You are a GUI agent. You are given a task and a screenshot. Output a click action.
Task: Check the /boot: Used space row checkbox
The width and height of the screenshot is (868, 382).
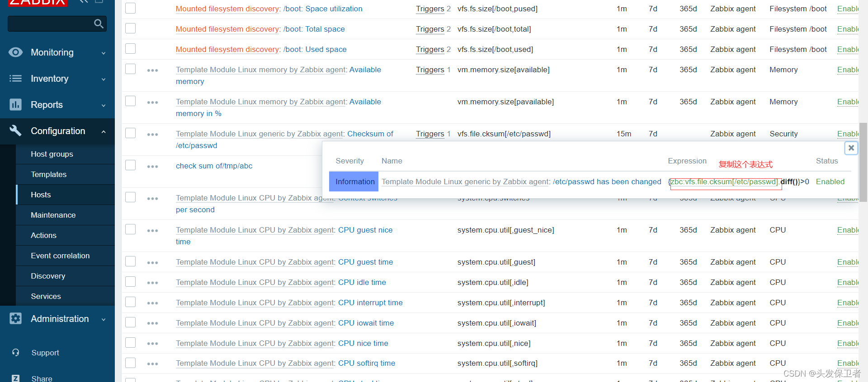click(130, 49)
